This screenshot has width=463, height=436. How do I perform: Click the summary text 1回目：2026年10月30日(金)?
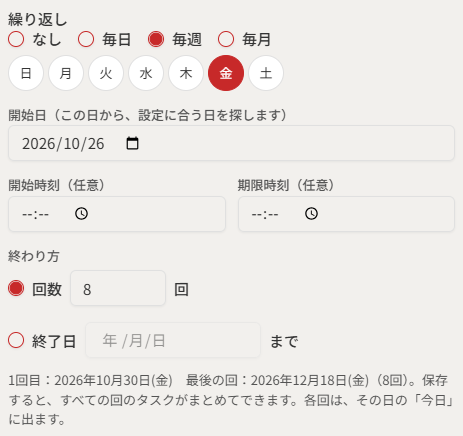pos(90,380)
